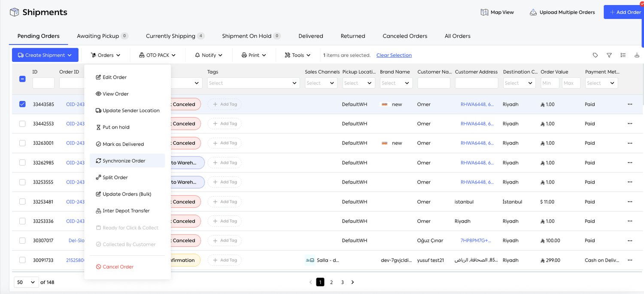Open the Tools dropdown menu
Image resolution: width=644 pixels, height=294 pixels.
pyautogui.click(x=298, y=55)
